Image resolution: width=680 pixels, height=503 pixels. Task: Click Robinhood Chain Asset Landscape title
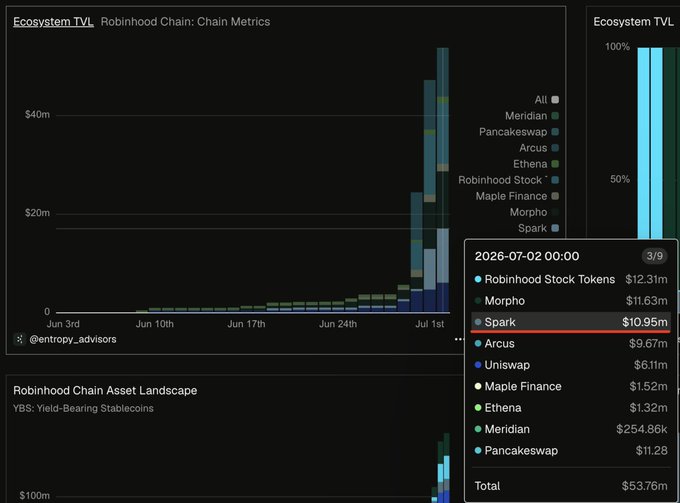click(x=105, y=390)
